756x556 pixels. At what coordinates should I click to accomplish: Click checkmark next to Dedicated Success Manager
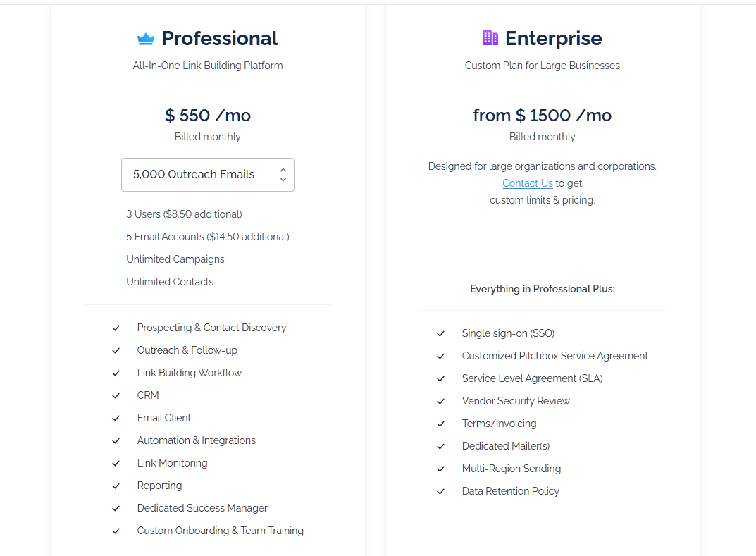click(x=116, y=508)
